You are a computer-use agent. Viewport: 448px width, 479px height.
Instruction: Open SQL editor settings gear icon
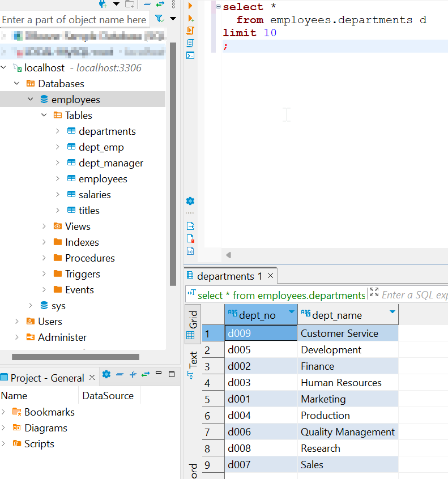click(x=190, y=201)
